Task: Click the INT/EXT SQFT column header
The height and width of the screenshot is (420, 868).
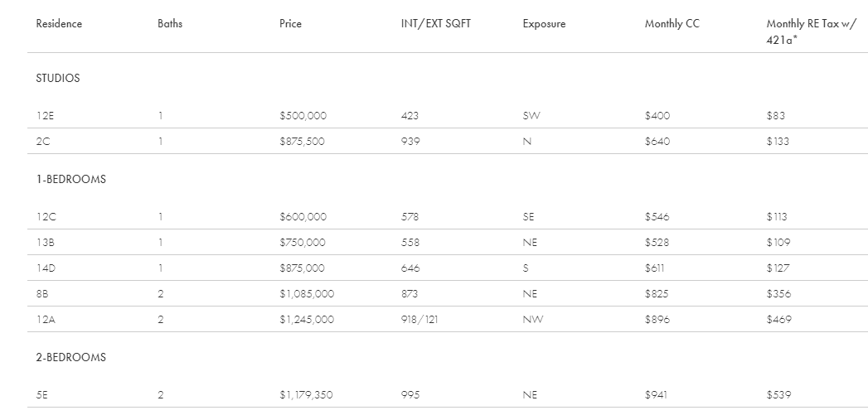Action: 435,24
